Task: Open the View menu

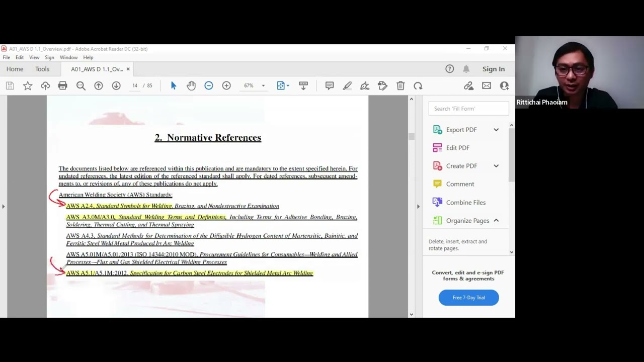Action: 34,57
